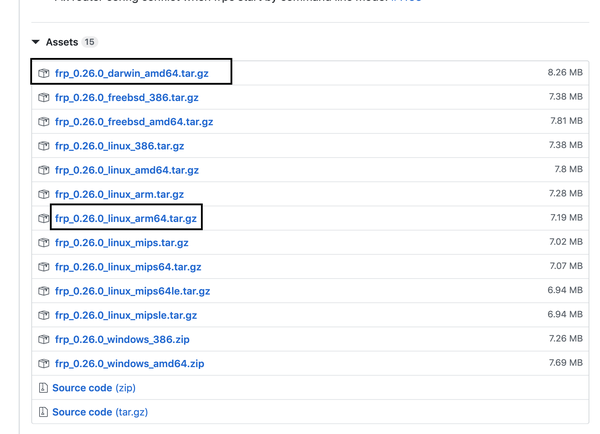Click file icon beside Source code (tar.gz)
Image resolution: width=600 pixels, height=434 pixels.
[43, 412]
